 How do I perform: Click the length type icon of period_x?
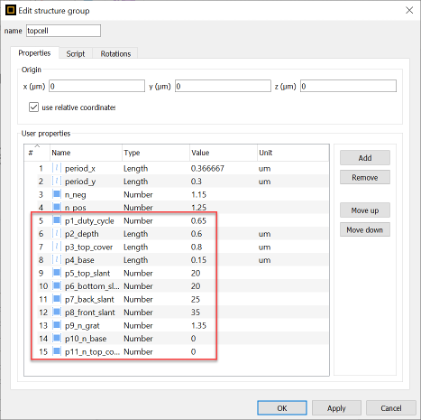[x=57, y=168]
